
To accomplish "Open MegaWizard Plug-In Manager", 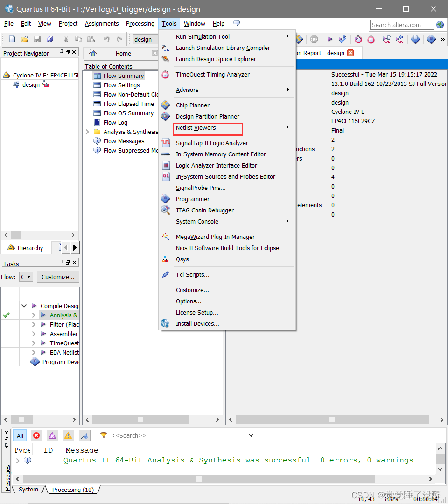I will click(x=227, y=237).
